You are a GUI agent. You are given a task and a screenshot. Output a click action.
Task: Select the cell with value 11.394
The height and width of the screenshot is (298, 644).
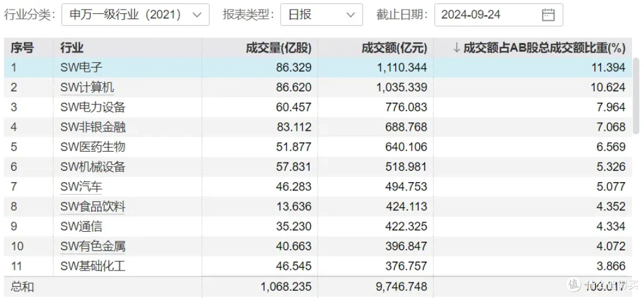pos(608,67)
